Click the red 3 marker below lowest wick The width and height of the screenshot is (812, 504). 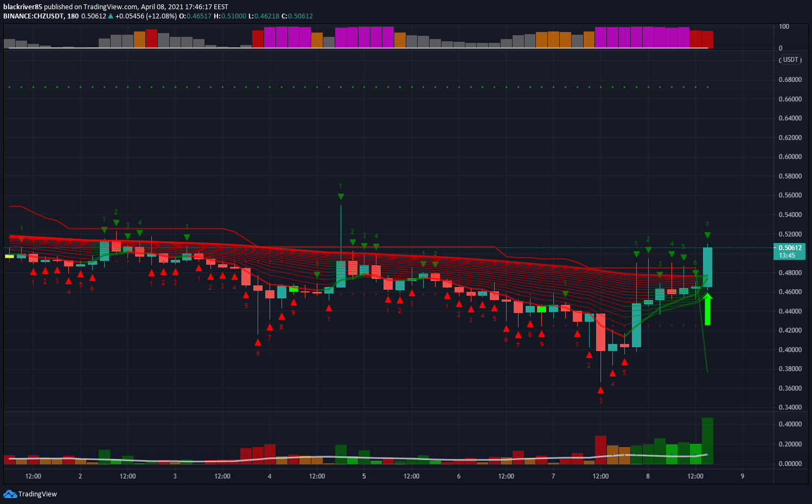pyautogui.click(x=600, y=401)
